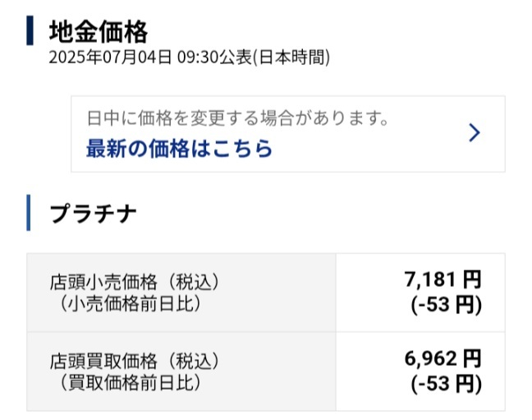Screen dimensions: 532x420
Task: Click the 7,181 円 retail price value
Action: 443,279
